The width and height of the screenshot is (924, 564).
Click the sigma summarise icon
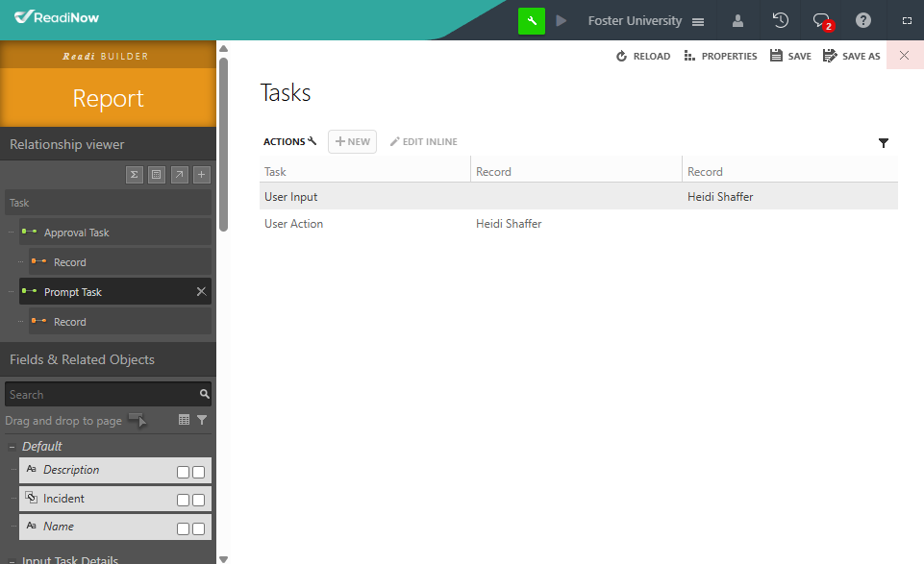[x=135, y=174]
